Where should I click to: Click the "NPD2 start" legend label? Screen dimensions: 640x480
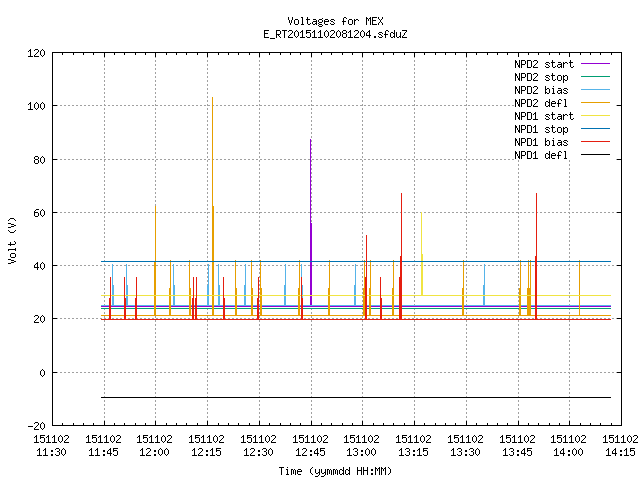coord(544,64)
